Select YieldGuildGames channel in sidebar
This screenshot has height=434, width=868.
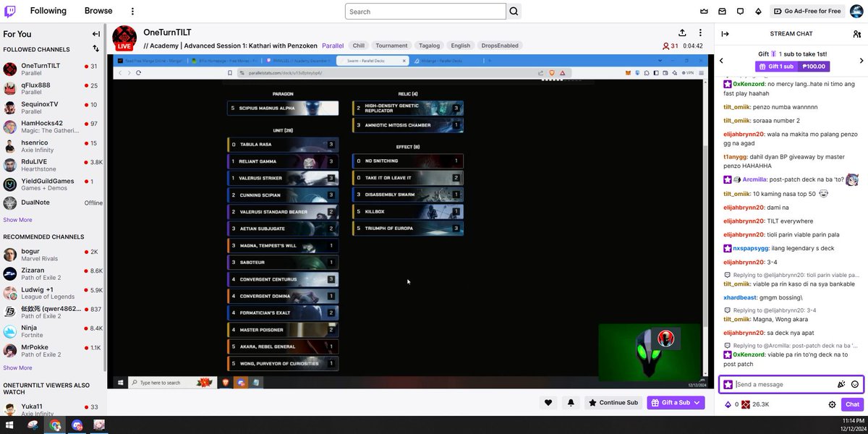tap(51, 184)
